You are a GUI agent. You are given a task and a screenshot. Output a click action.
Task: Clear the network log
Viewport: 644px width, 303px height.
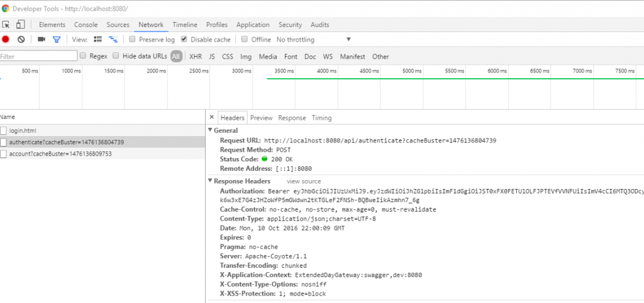(21, 40)
